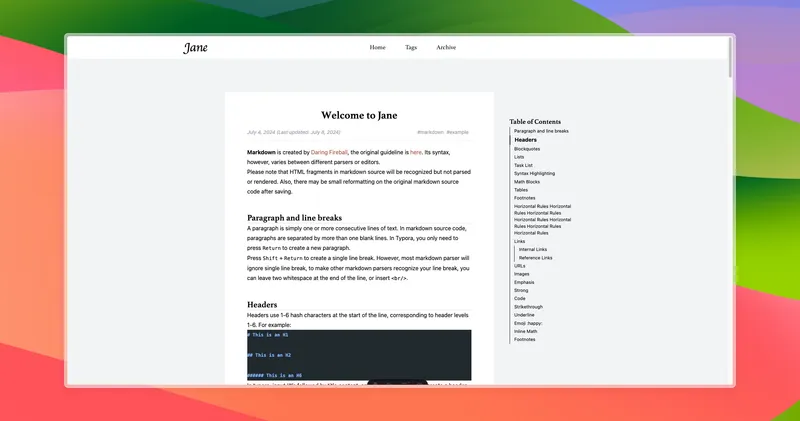Click the Jane site logo
Screen dimensions: 800x421
195,47
